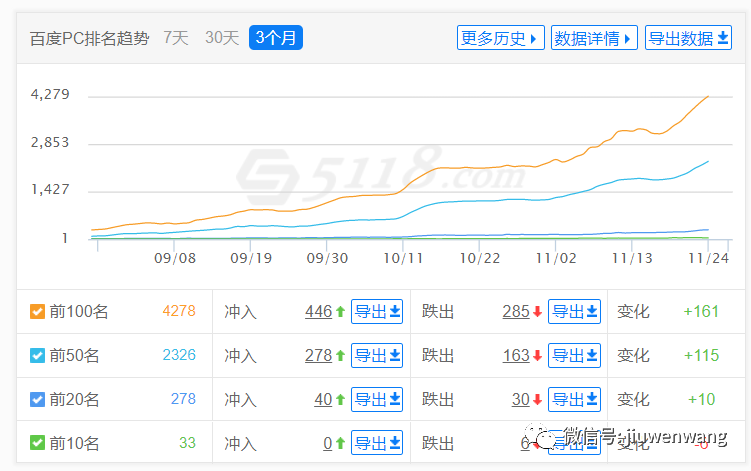
Task: Click download icon on 导出数据 button
Action: click(x=724, y=39)
